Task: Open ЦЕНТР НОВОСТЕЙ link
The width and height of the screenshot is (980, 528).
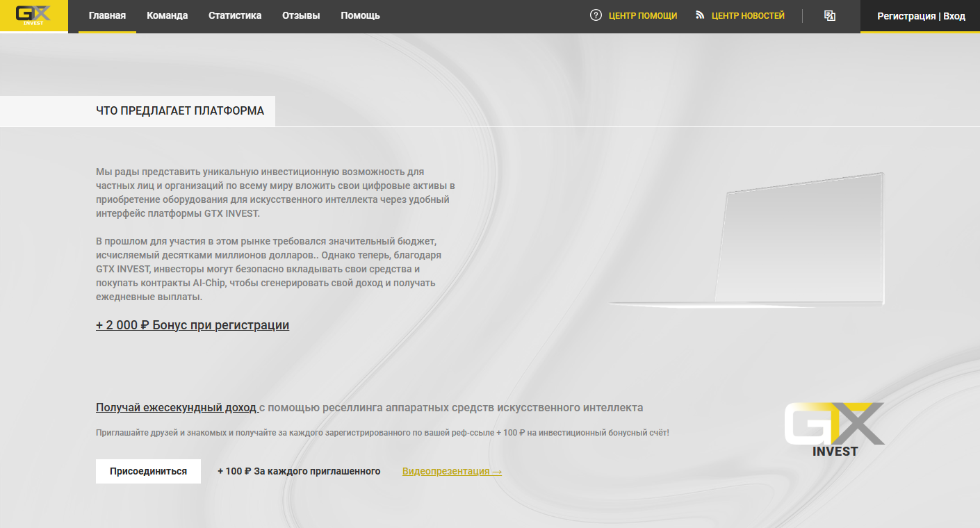Action: point(748,15)
